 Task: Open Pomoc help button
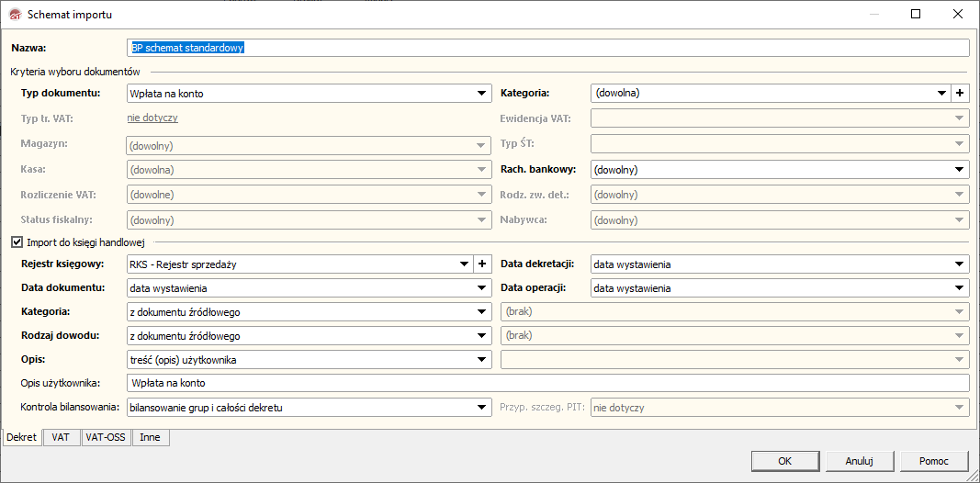(933, 461)
